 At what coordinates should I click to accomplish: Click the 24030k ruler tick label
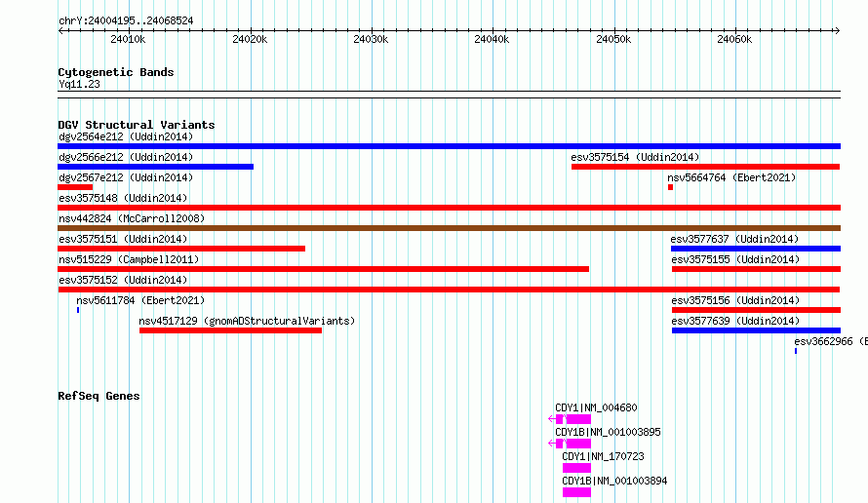[x=371, y=39]
